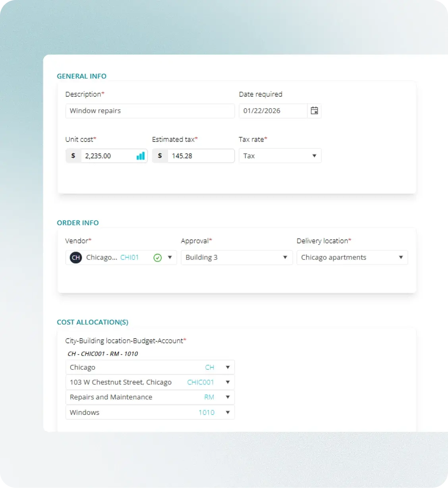Click the Unit cost bar chart icon
448x488 pixels.
(x=141, y=156)
